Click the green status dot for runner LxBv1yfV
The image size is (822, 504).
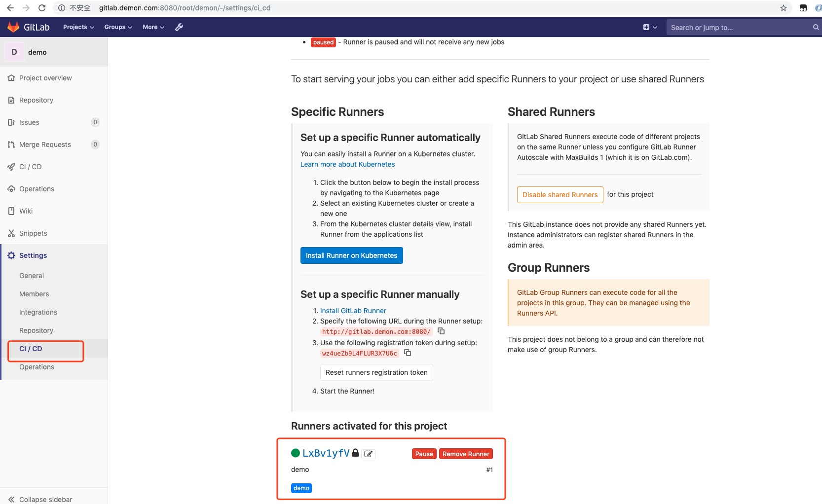[x=296, y=453]
